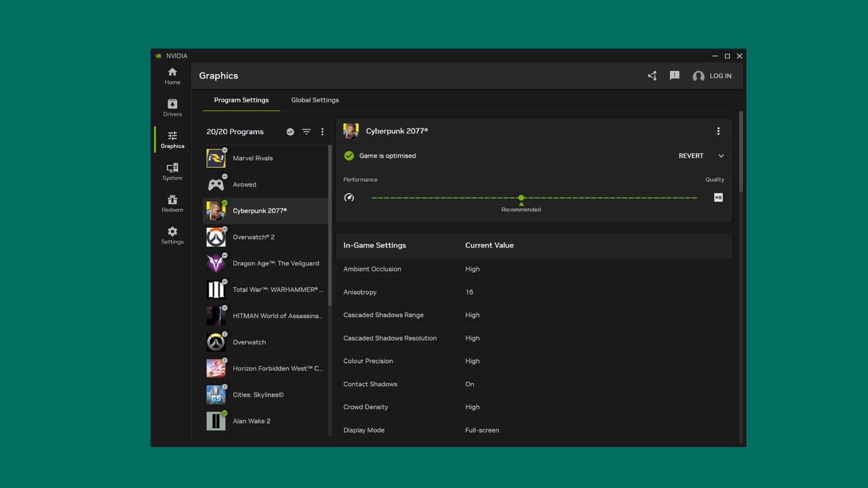The height and width of the screenshot is (488, 868).
Task: Open the Cyberpunk 2077 options kebab menu
Action: pos(718,131)
